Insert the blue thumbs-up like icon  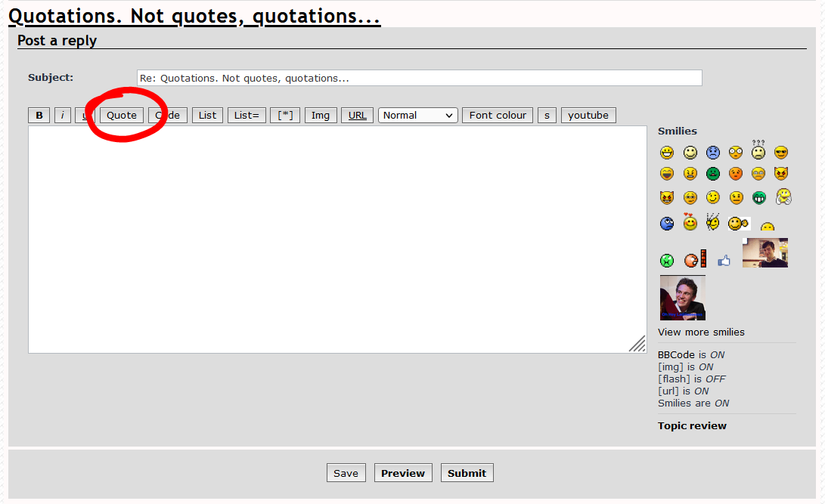pyautogui.click(x=724, y=261)
